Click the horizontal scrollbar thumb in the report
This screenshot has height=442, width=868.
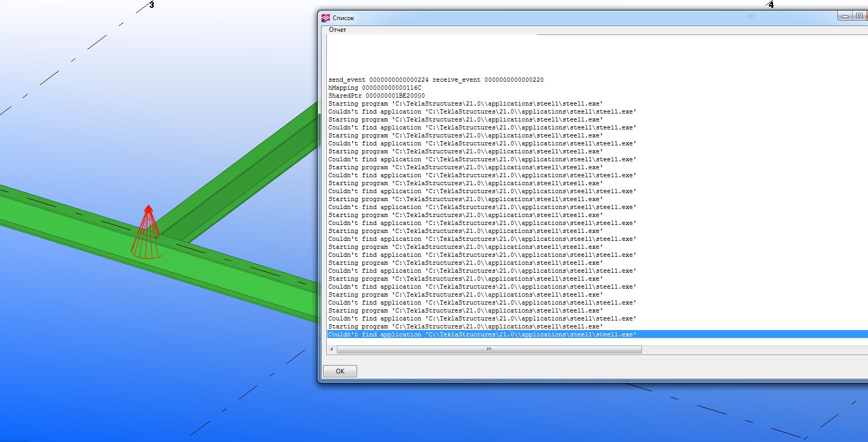click(489, 350)
